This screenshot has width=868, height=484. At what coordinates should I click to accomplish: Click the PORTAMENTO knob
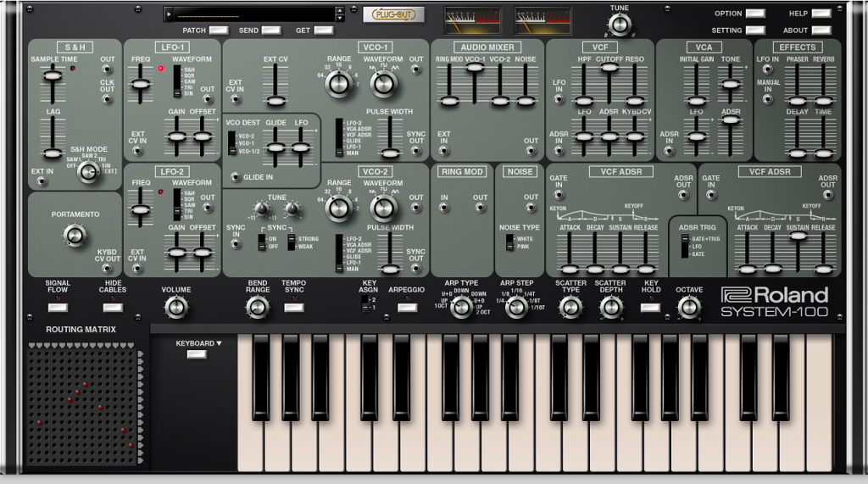coord(75,236)
